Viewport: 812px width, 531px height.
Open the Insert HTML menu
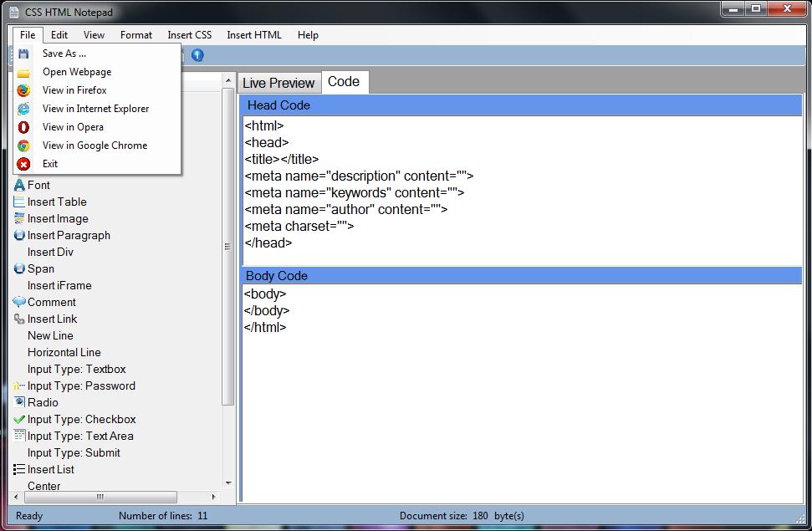(254, 35)
